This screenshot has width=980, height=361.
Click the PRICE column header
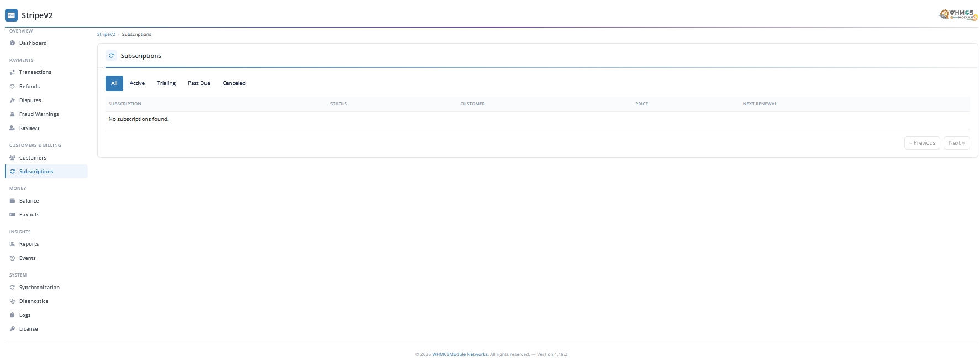pyautogui.click(x=641, y=104)
